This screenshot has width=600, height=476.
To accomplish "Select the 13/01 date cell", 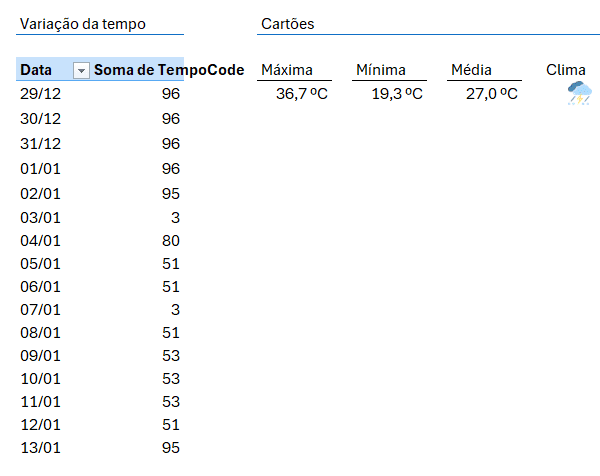I will coord(41,447).
